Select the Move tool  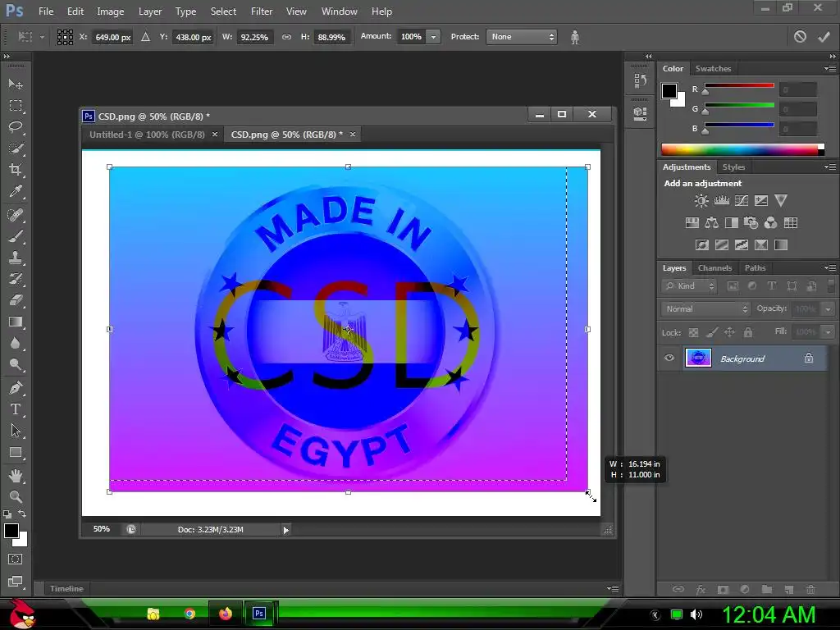pos(16,84)
